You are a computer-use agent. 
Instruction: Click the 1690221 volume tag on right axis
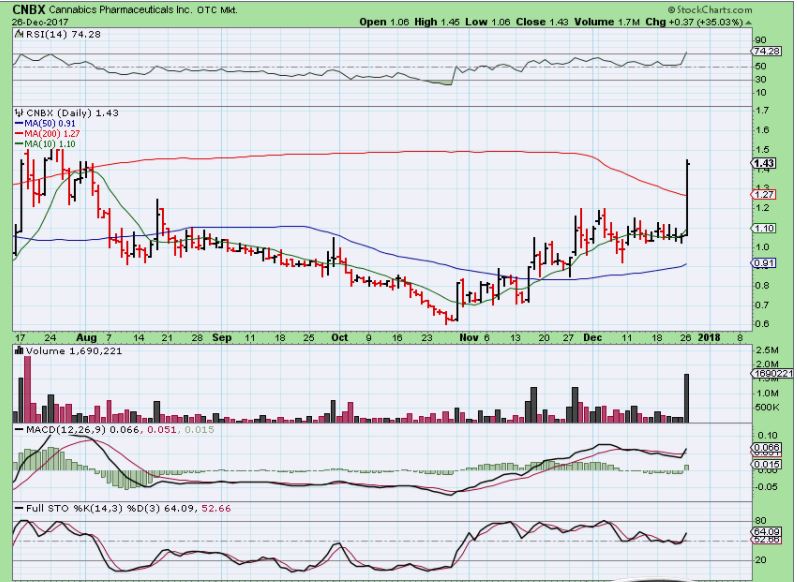tap(772, 374)
